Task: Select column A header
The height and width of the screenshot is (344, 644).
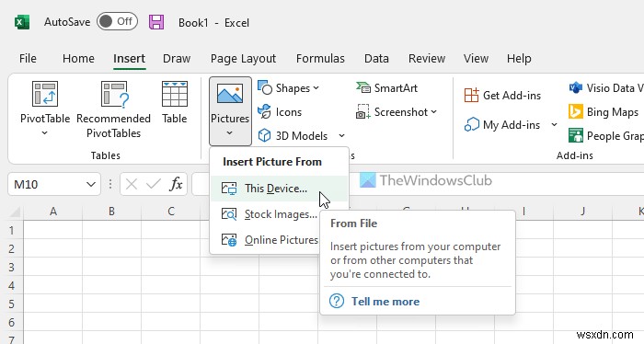Action: [53, 212]
